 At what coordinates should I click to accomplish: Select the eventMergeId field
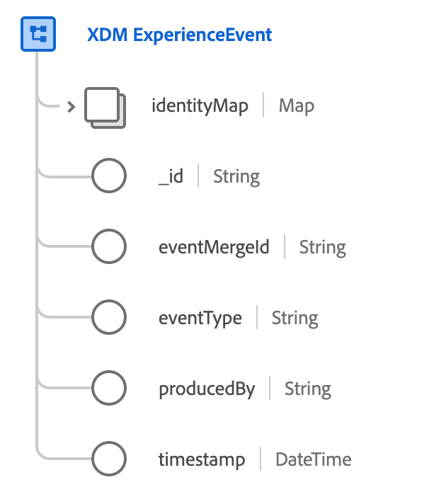(x=214, y=247)
